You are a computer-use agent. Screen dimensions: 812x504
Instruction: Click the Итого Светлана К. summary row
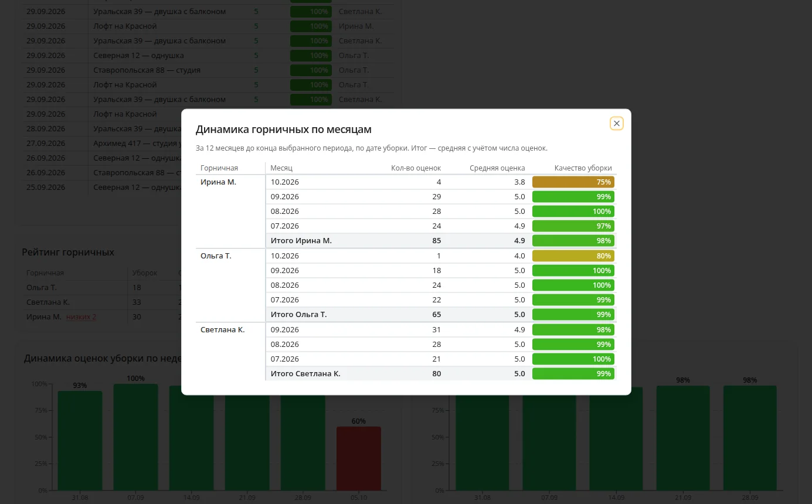click(x=441, y=374)
